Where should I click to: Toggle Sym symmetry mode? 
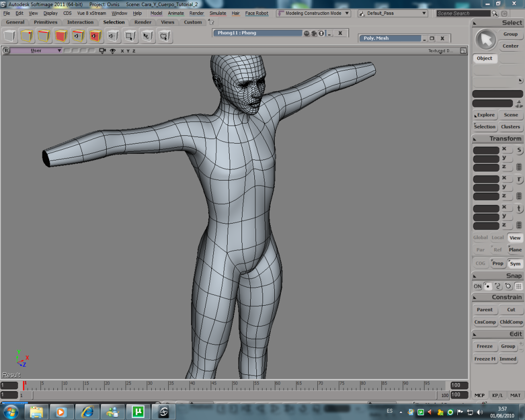515,264
